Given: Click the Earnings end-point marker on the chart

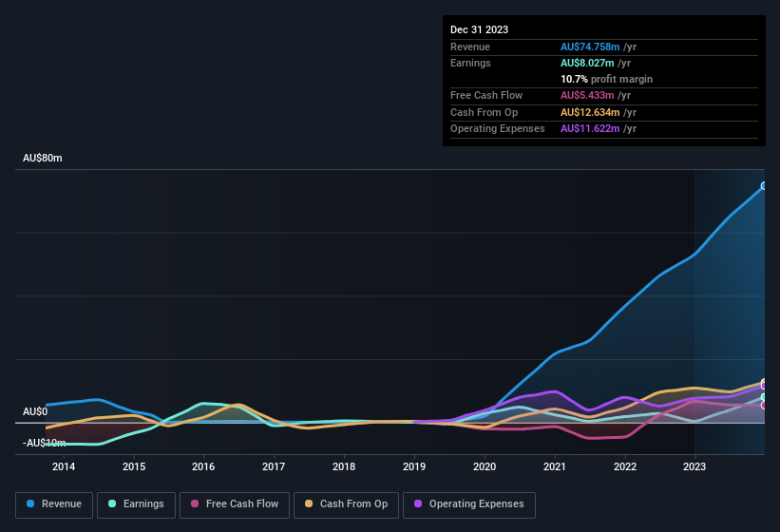Looking at the screenshot, I should click(764, 397).
